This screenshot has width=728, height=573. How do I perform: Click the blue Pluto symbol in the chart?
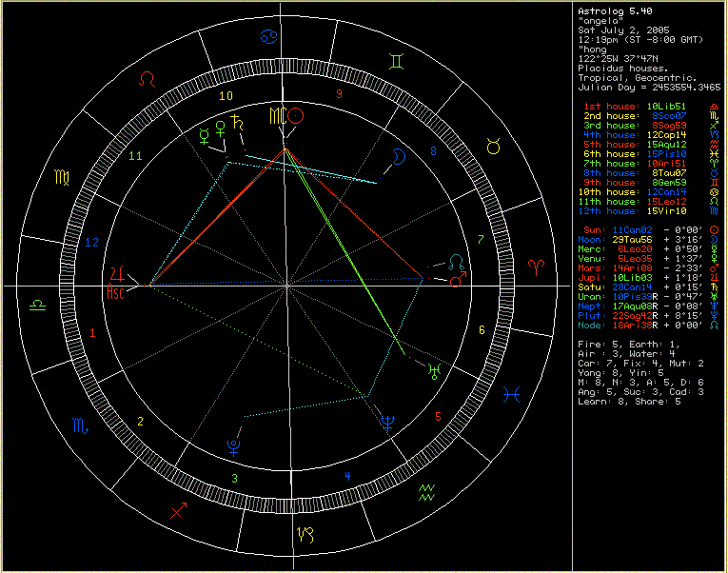tap(233, 447)
